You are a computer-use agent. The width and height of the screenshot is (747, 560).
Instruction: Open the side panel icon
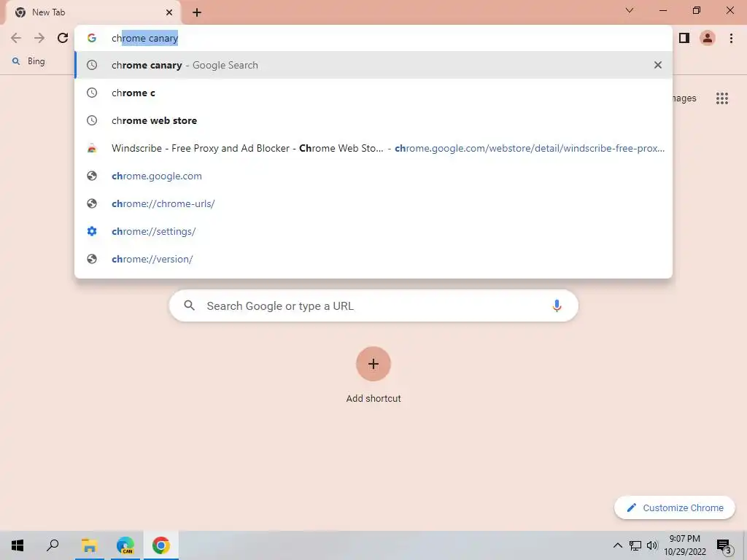pos(684,38)
